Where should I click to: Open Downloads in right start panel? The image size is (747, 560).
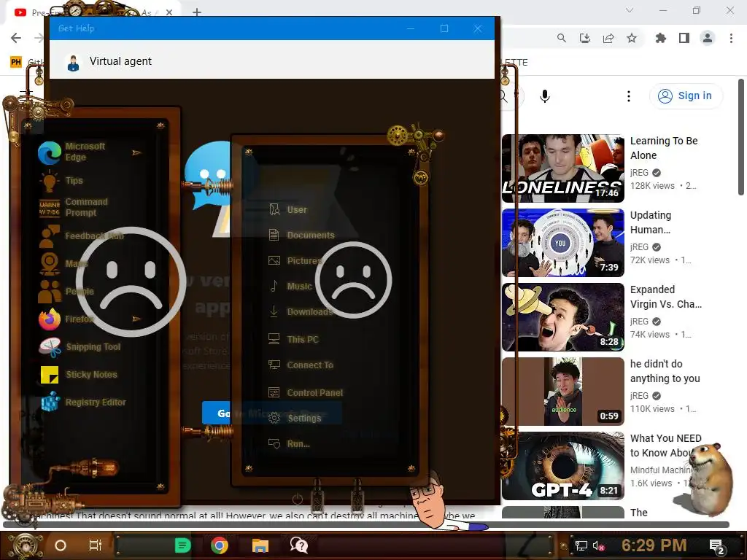(x=301, y=311)
